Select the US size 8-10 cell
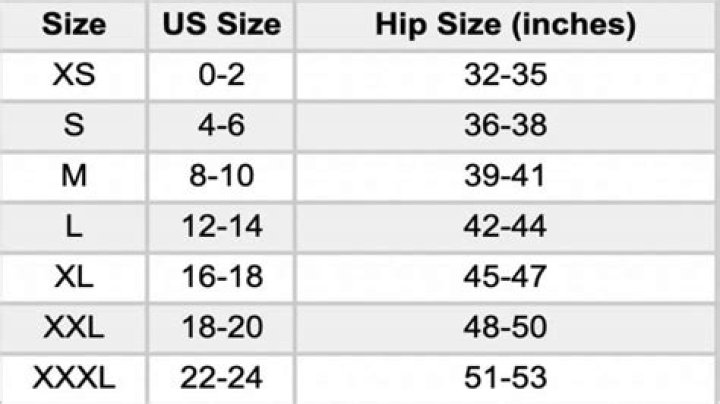Screen dimensions: 720x404 pyautogui.click(x=222, y=177)
